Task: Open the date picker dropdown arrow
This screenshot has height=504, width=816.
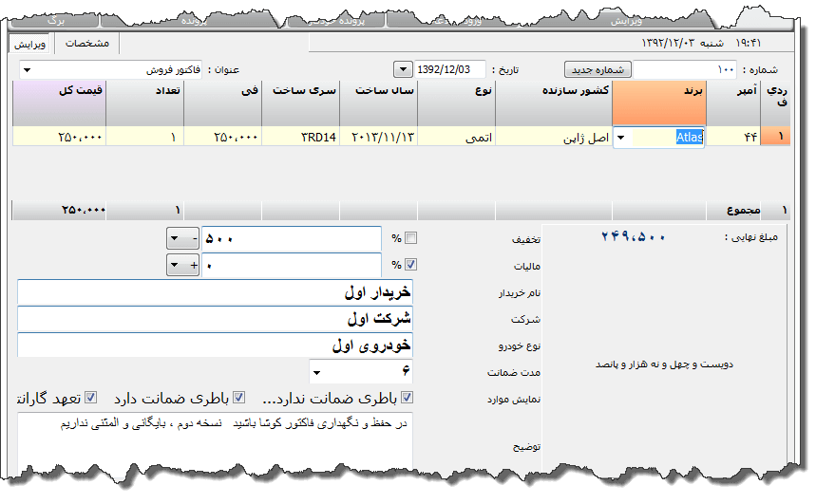Action: tap(402, 70)
